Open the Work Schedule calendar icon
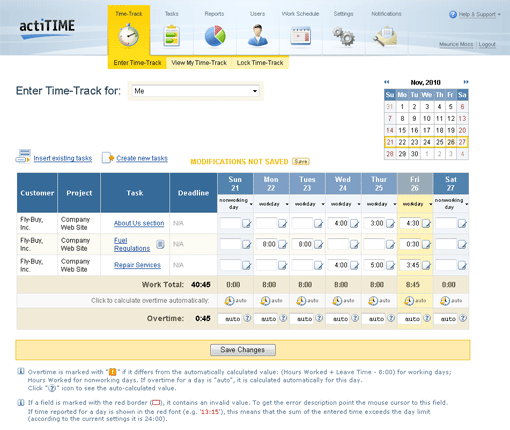Image resolution: width=510 pixels, height=430 pixels. (300, 36)
